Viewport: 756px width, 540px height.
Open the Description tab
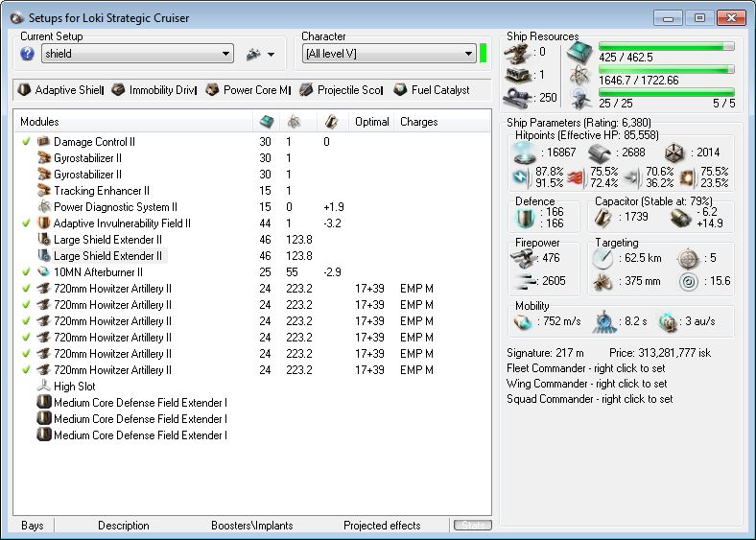pos(124,525)
